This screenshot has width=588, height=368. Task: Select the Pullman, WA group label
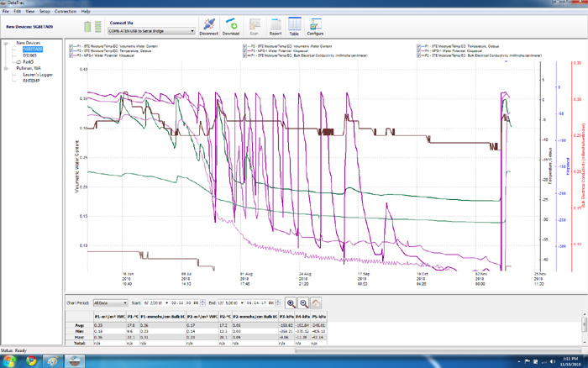pyautogui.click(x=29, y=68)
